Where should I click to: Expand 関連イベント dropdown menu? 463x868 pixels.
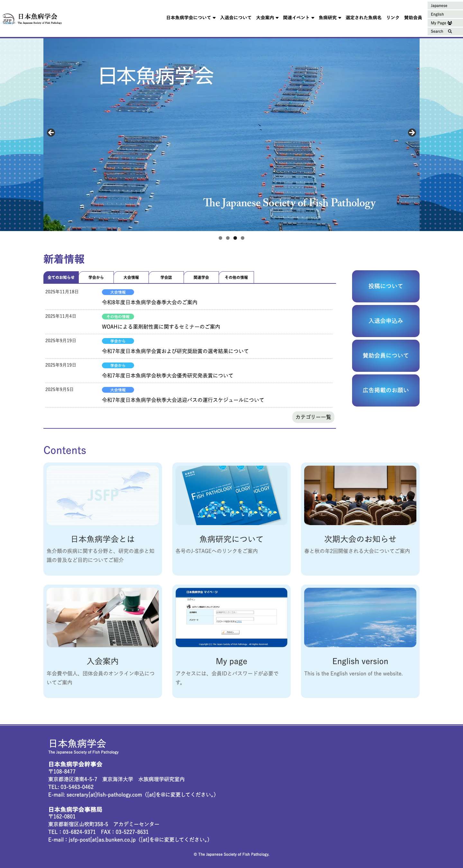tap(298, 18)
